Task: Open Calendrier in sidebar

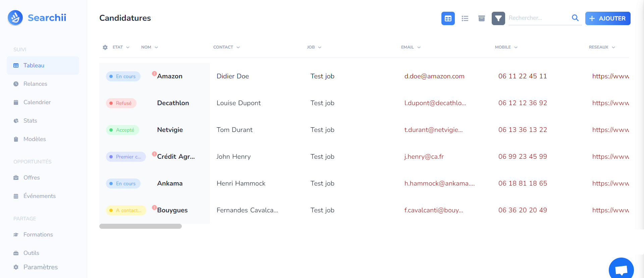Action: [37, 102]
